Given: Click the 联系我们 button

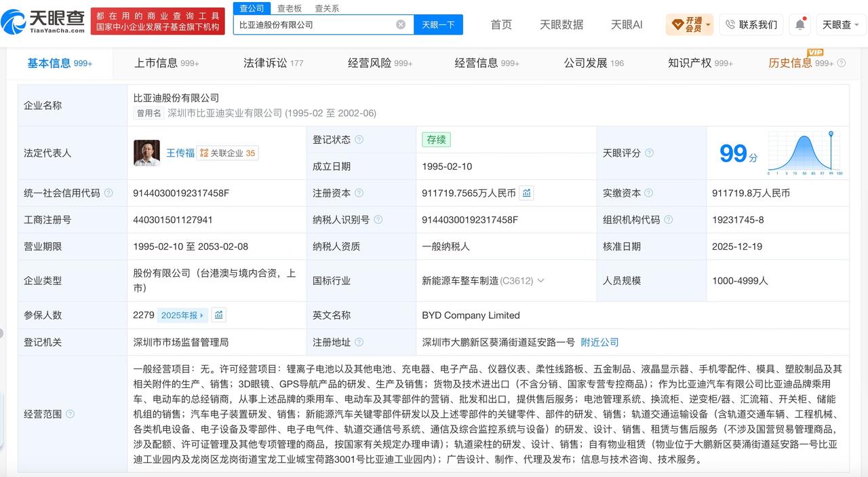Looking at the screenshot, I should [751, 24].
